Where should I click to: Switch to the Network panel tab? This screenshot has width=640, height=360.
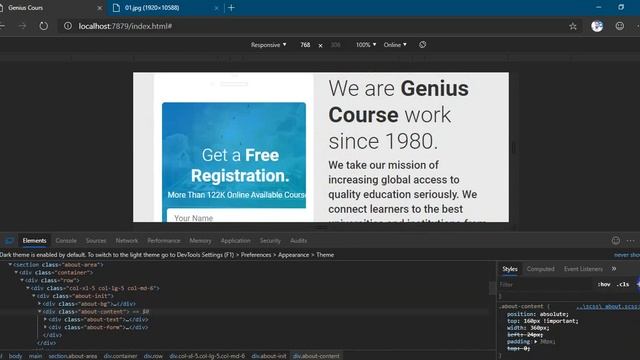coord(127,241)
